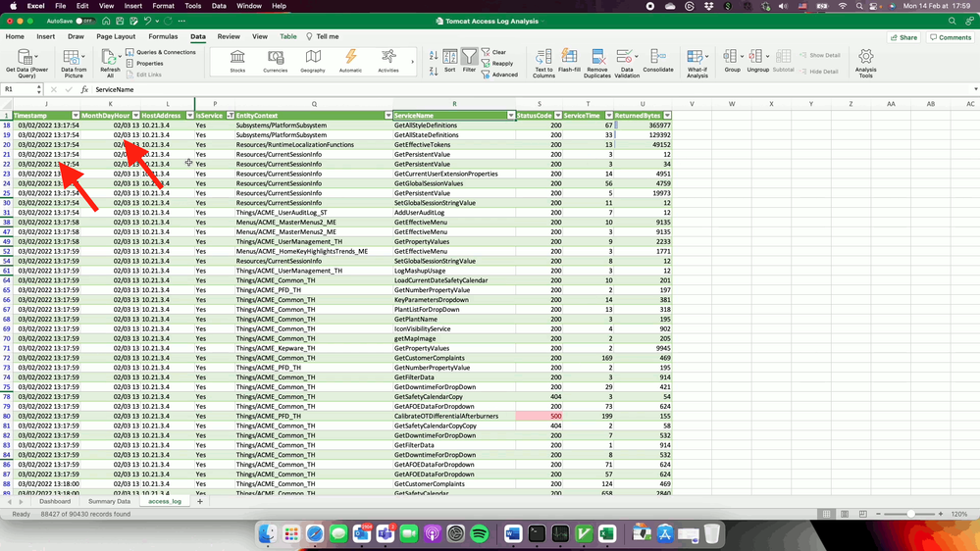Image resolution: width=980 pixels, height=551 pixels.
Task: Click the Tell me search box
Action: click(x=323, y=36)
